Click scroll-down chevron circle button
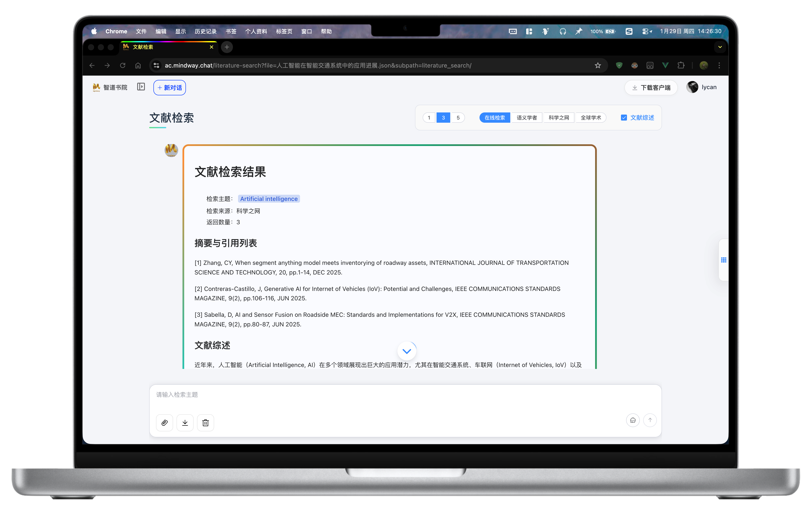812x513 pixels. coord(407,351)
